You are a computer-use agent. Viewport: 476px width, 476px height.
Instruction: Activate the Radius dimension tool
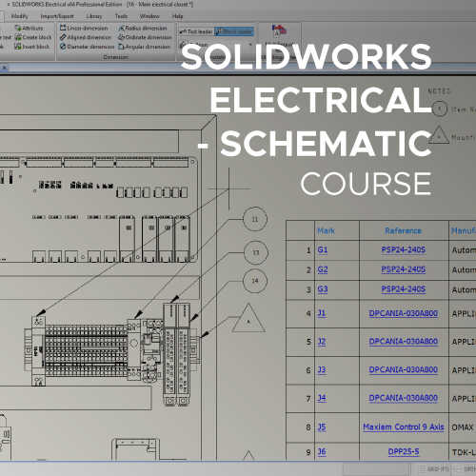(x=143, y=29)
